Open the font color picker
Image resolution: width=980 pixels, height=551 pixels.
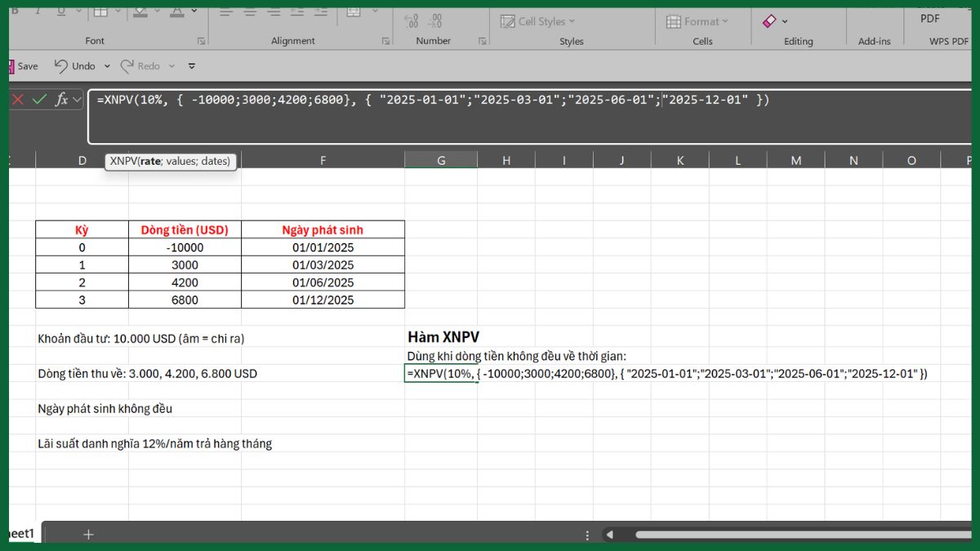click(x=194, y=10)
